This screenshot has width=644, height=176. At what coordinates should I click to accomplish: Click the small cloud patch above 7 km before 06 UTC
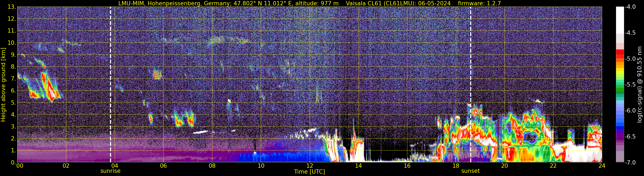157,75
